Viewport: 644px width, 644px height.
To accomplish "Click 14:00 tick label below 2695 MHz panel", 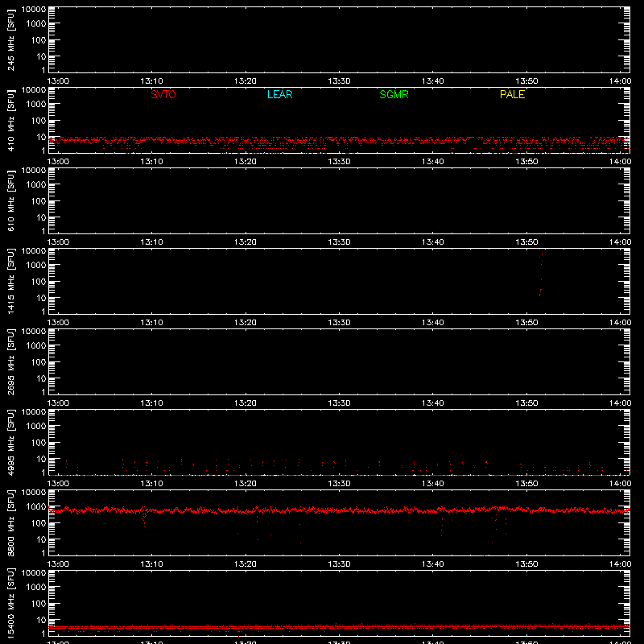I will tap(620, 403).
